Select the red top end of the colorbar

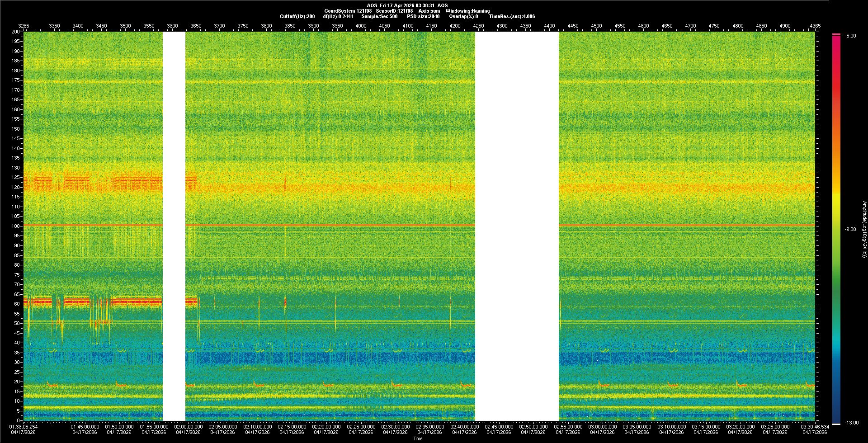tap(836, 34)
